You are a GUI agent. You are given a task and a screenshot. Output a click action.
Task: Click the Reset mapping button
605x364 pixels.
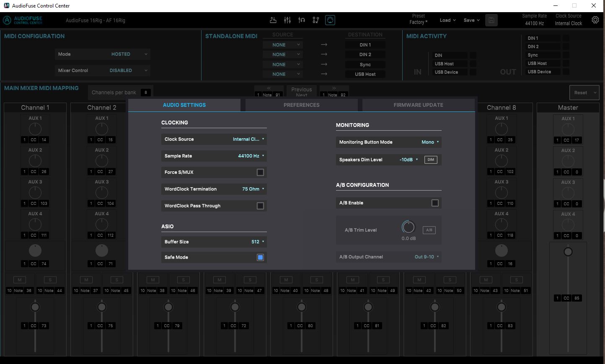pyautogui.click(x=584, y=93)
